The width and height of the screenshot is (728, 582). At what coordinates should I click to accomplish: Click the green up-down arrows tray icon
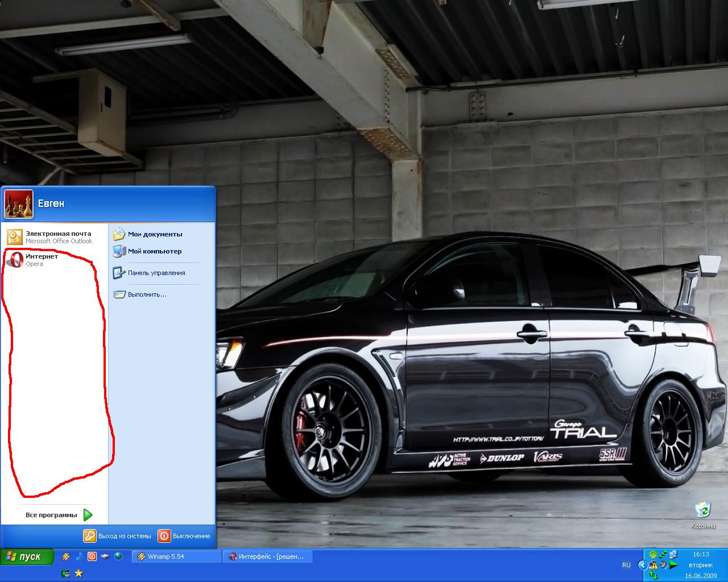click(653, 576)
